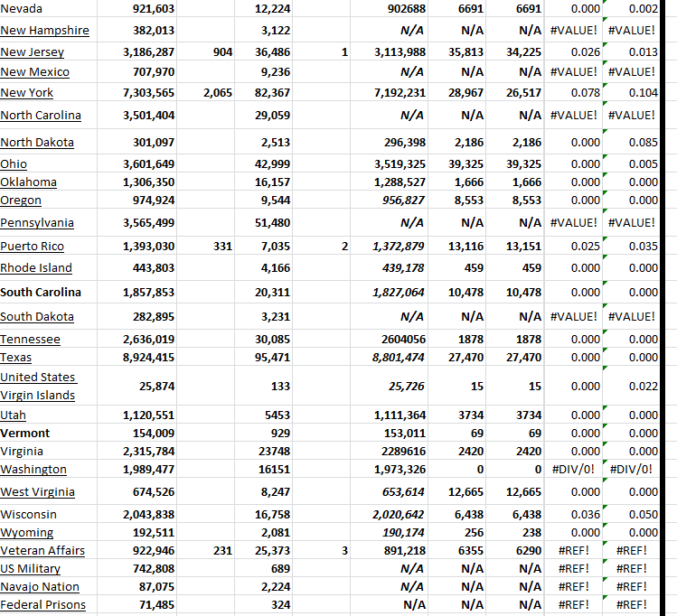This screenshot has height=616, width=677.
Task: Follow the Navajo Nation hyperlink
Action: pyautogui.click(x=40, y=587)
